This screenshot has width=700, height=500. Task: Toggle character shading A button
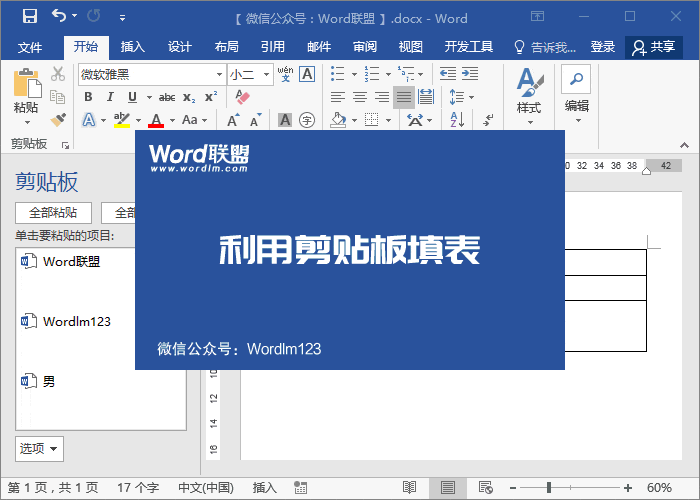click(285, 120)
